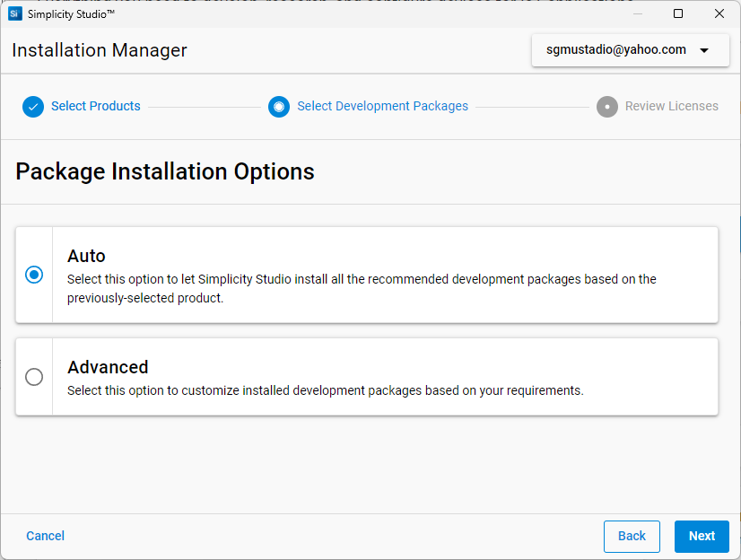Select the Auto radio button

click(33, 276)
